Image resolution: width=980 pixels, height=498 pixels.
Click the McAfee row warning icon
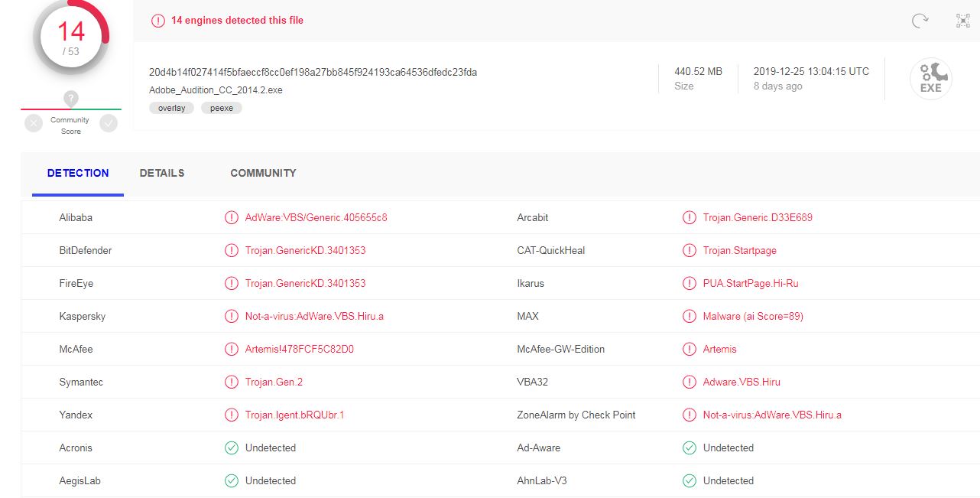click(232, 349)
